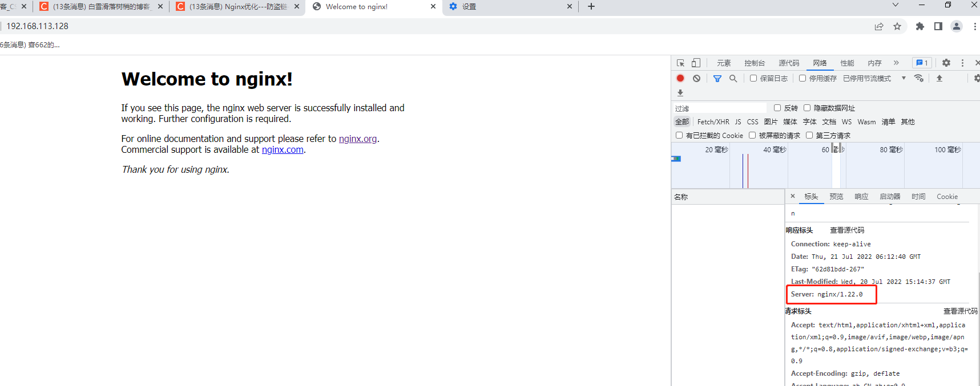Stop recording the network log

coord(680,78)
